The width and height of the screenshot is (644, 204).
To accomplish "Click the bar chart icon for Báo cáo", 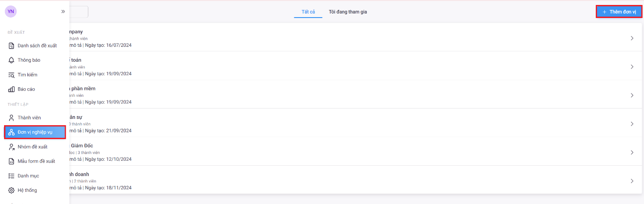I will (x=12, y=89).
